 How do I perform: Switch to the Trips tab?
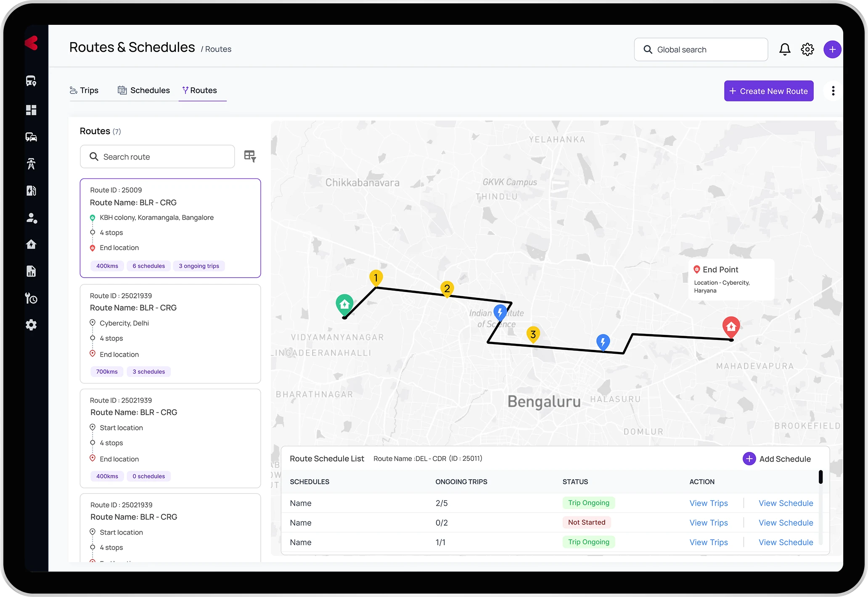(x=84, y=90)
